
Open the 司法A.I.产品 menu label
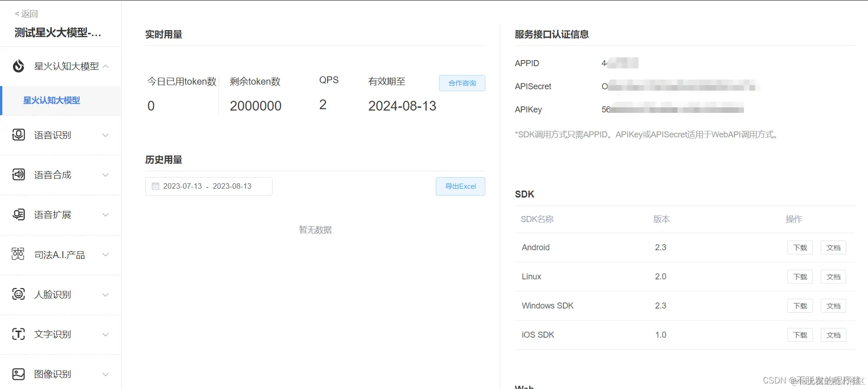pyautogui.click(x=60, y=255)
